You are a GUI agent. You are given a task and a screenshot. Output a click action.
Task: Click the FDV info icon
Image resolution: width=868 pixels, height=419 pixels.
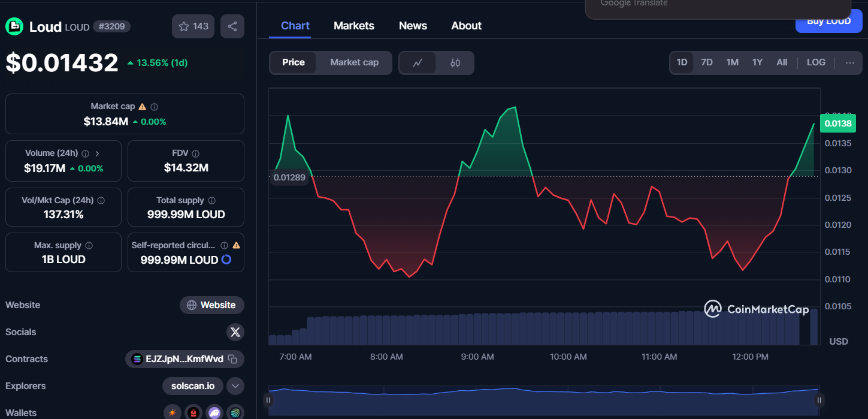point(196,153)
